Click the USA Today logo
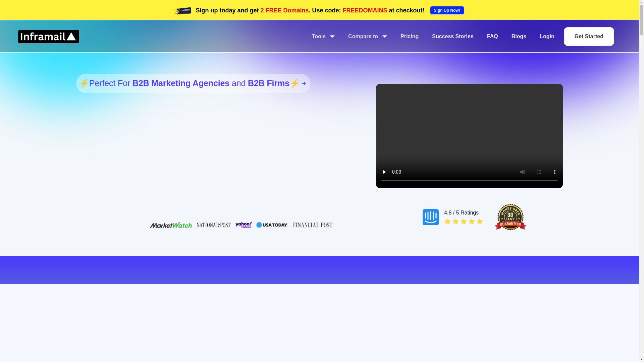The height and width of the screenshot is (362, 644). (x=272, y=225)
